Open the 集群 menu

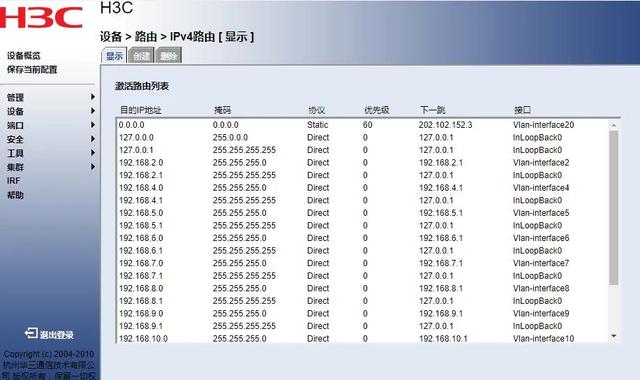tap(15, 167)
